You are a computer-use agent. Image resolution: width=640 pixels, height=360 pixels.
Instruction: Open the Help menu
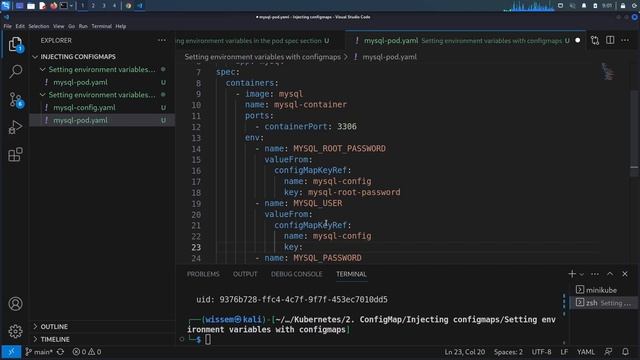click(121, 26)
